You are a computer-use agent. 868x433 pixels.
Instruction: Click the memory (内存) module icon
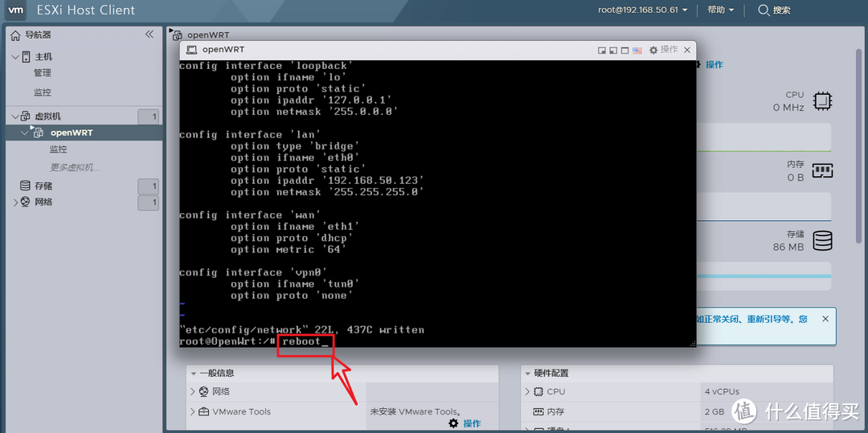(x=823, y=170)
